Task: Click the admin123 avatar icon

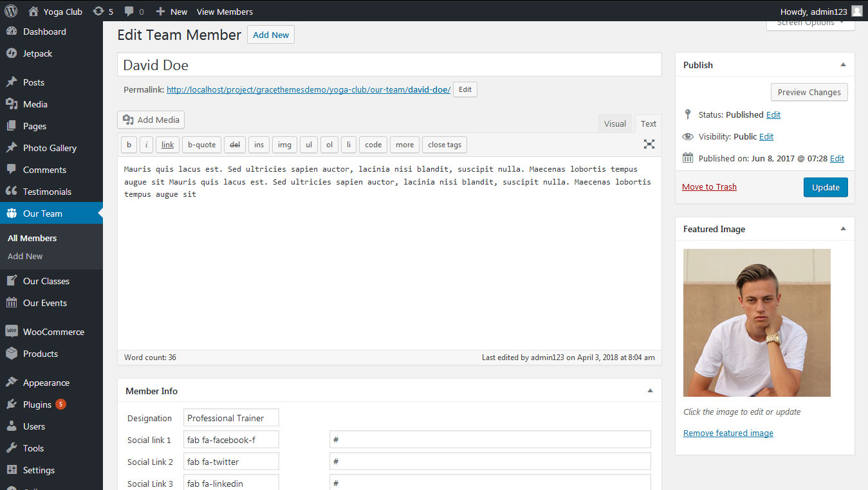Action: (856, 12)
